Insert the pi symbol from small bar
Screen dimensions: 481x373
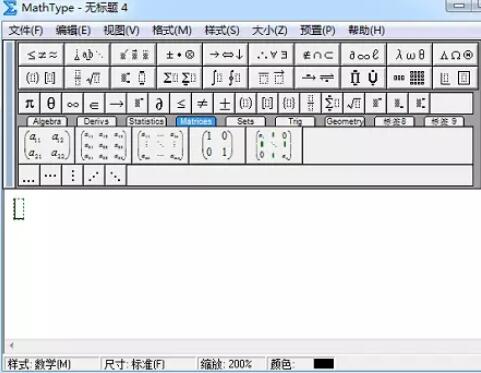pyautogui.click(x=29, y=104)
